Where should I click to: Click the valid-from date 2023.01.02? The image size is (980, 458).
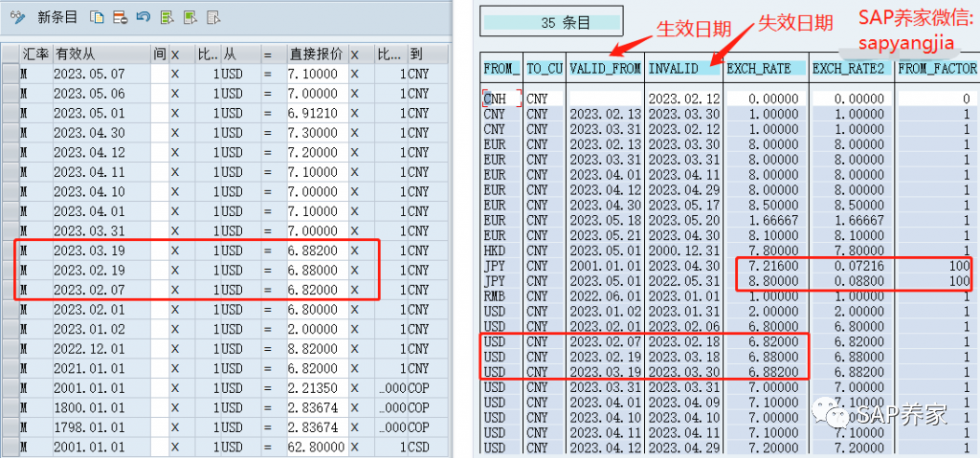[605, 311]
